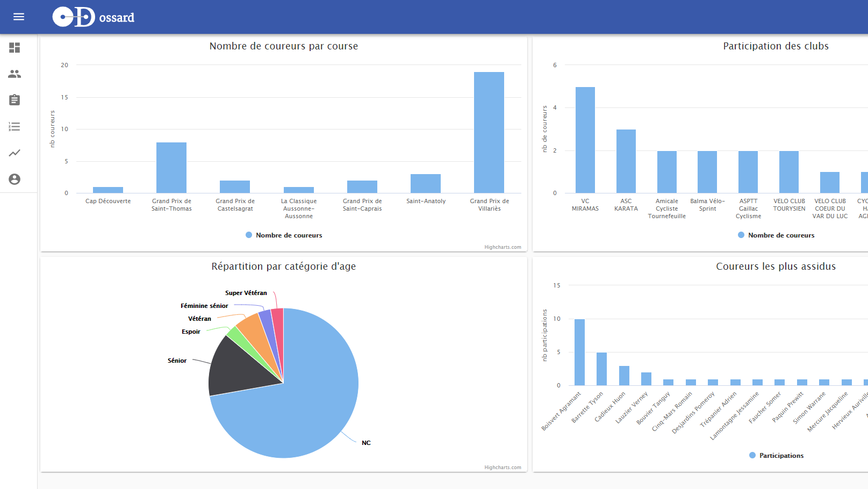Click the VELO CLUB COEUR DU VAR bar
Image resolution: width=868 pixels, height=489 pixels.
pos(830,183)
